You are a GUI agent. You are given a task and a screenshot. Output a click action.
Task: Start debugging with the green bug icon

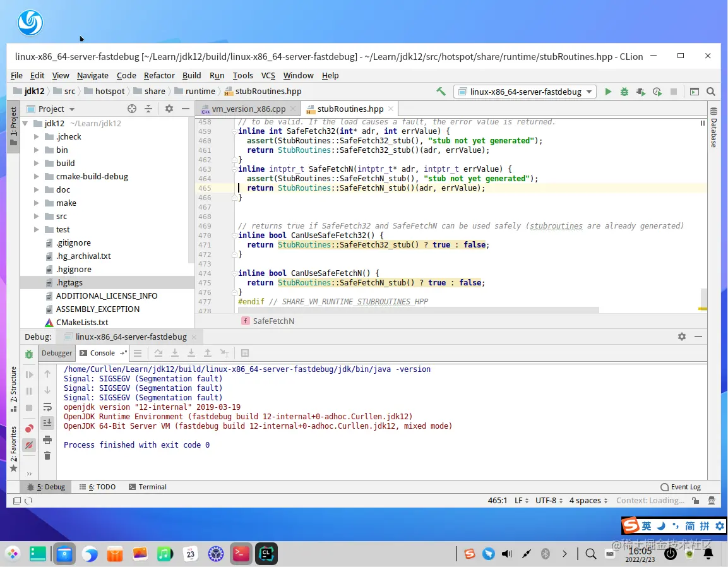tap(624, 92)
